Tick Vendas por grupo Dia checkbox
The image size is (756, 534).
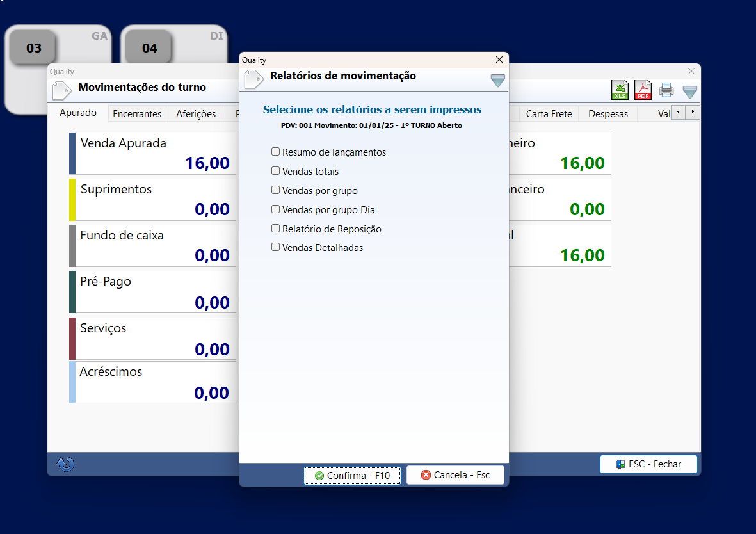275,209
